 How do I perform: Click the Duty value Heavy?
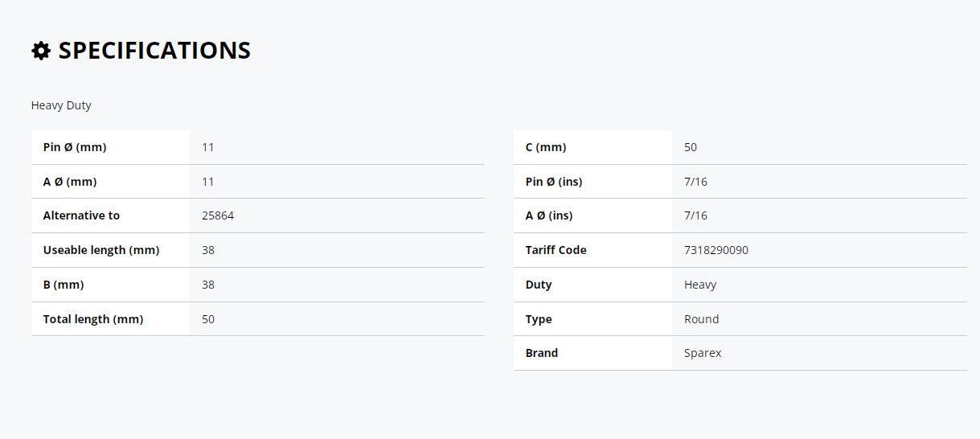click(x=700, y=285)
